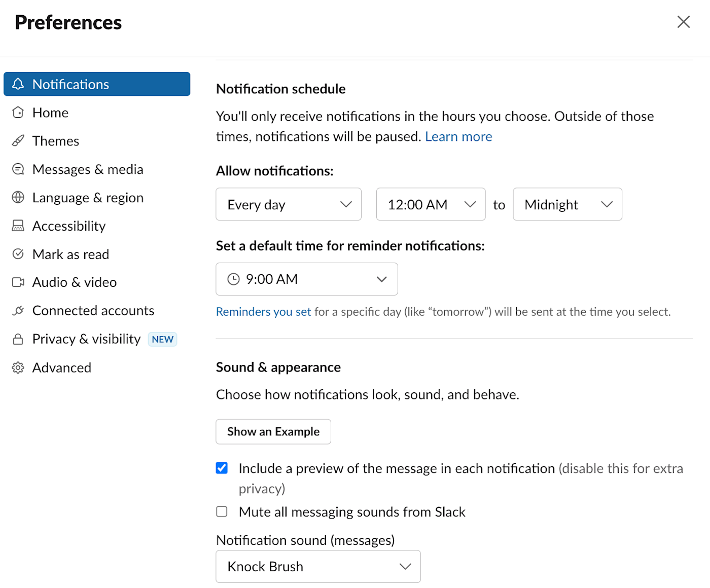Open the Messages & media section
Screen dimensions: 710x588
tap(88, 169)
